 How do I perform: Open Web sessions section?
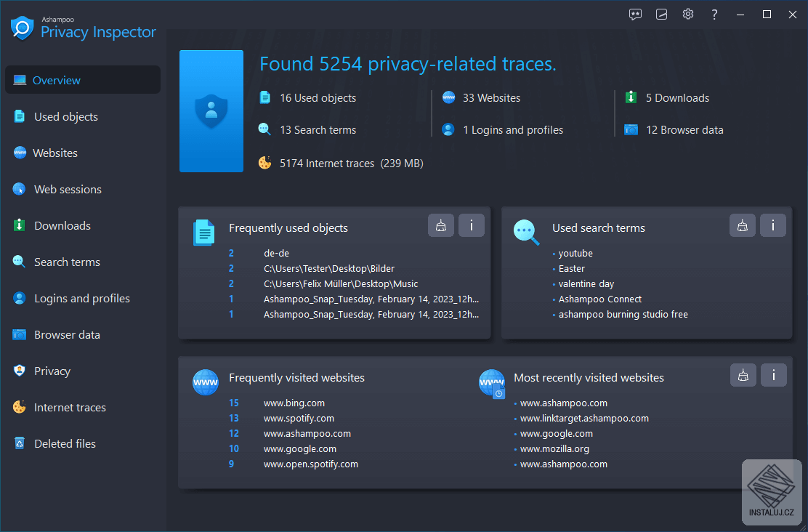coord(68,189)
